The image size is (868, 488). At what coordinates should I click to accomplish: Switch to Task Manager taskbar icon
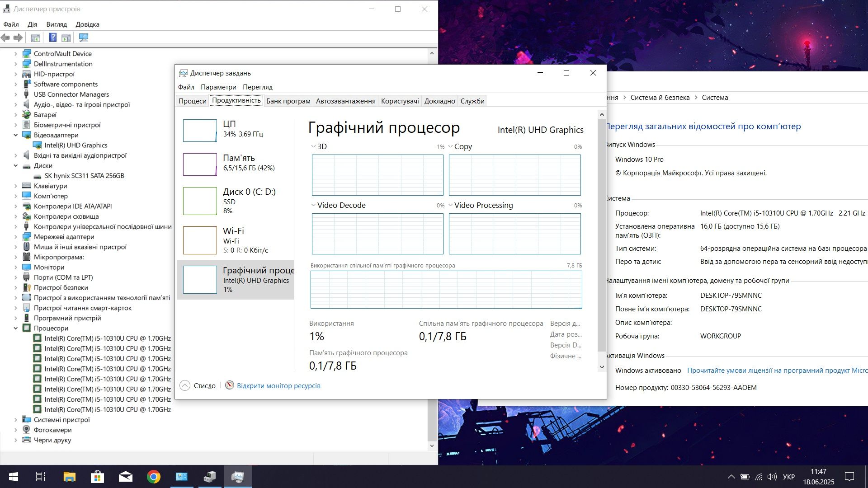pos(238,477)
